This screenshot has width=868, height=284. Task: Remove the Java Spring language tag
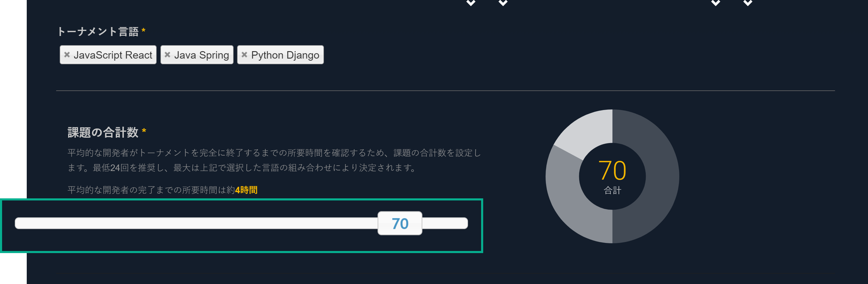(x=168, y=55)
